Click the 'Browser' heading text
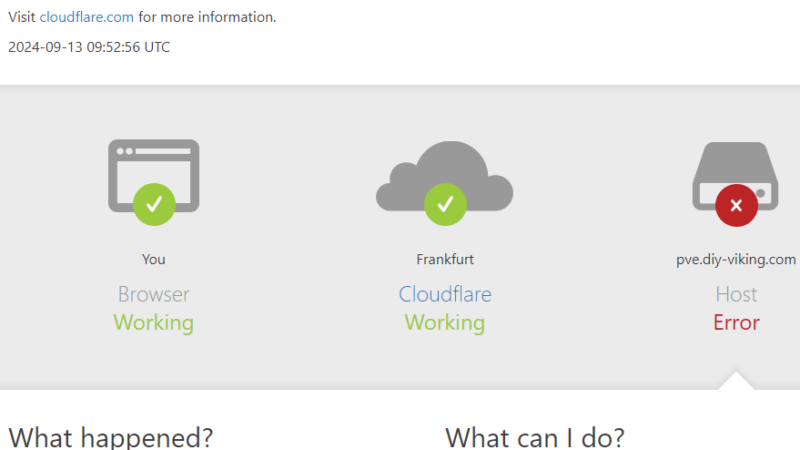The width and height of the screenshot is (800, 450). 154,294
